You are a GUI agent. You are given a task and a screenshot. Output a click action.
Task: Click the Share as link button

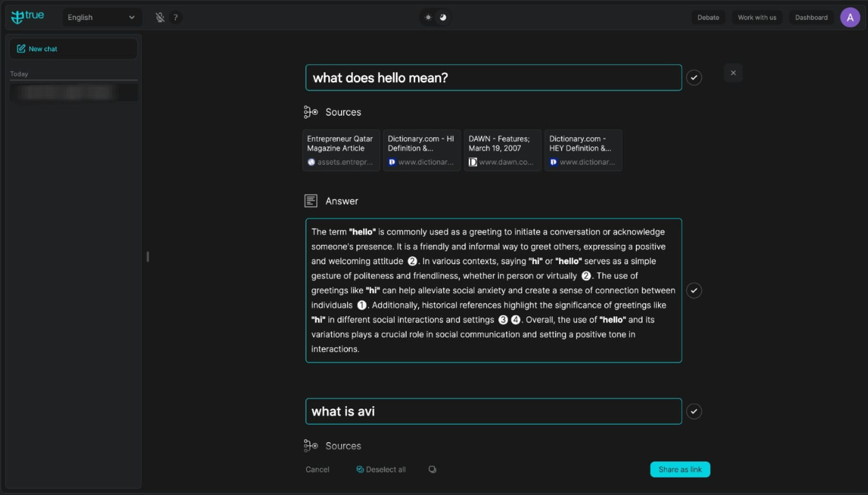pos(680,469)
